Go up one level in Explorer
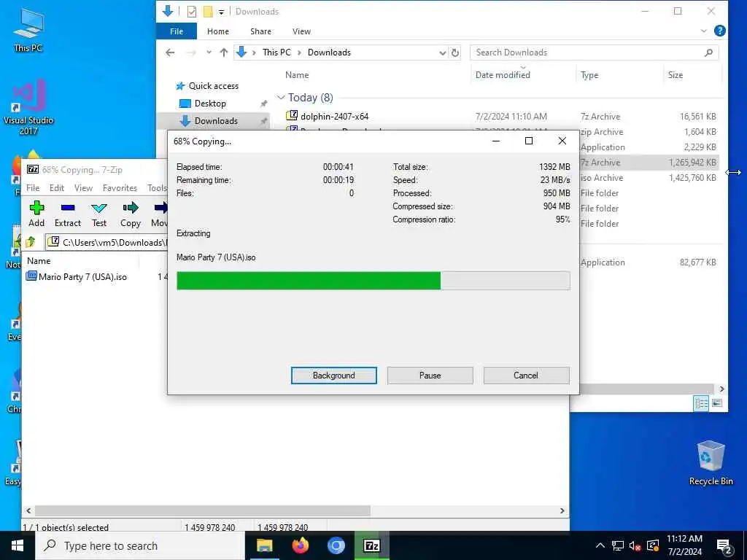Screen dimensions: 747x560 tap(223, 52)
